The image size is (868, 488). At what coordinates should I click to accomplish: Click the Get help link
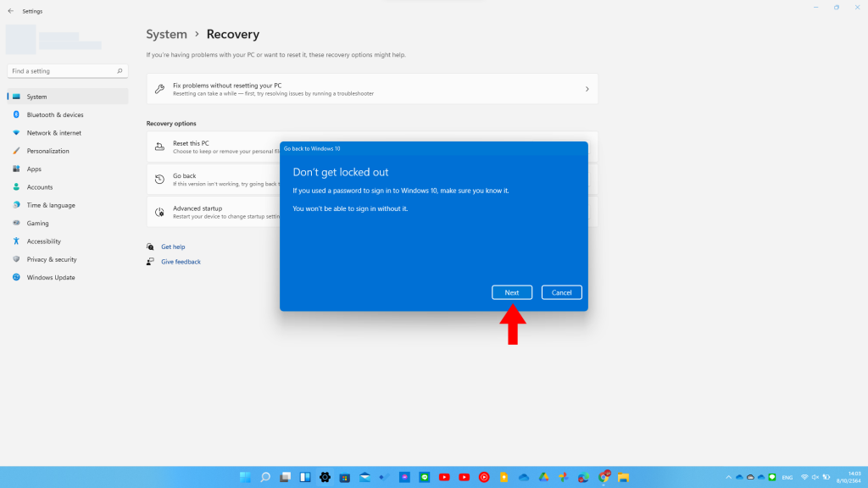[x=173, y=247]
